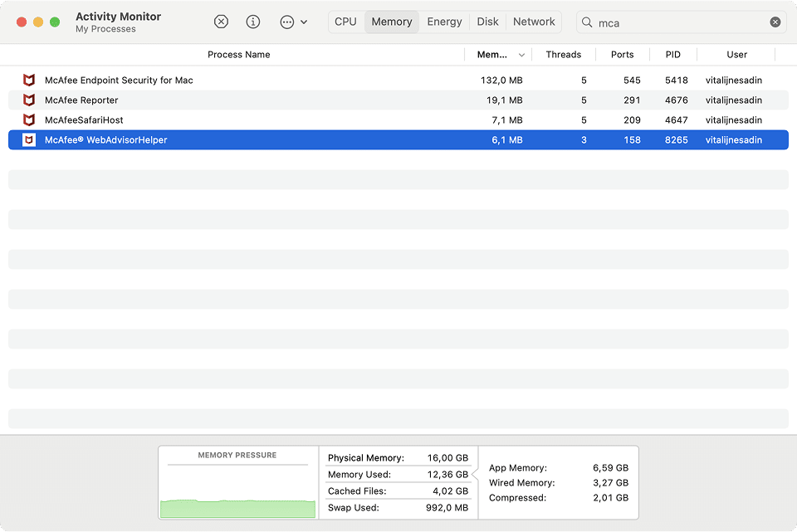Click the '7,1 MB' memory value
Viewport: 797px width, 532px height.
click(507, 120)
